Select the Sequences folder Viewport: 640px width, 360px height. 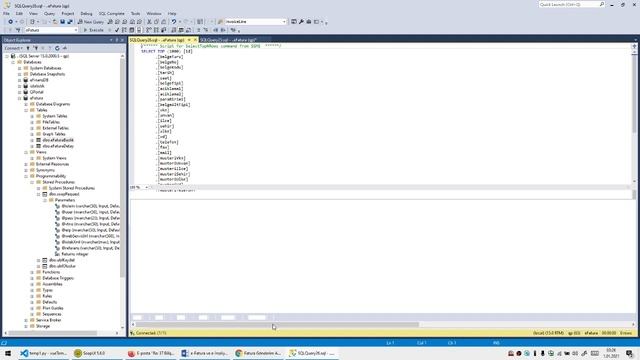pyautogui.click(x=52, y=314)
